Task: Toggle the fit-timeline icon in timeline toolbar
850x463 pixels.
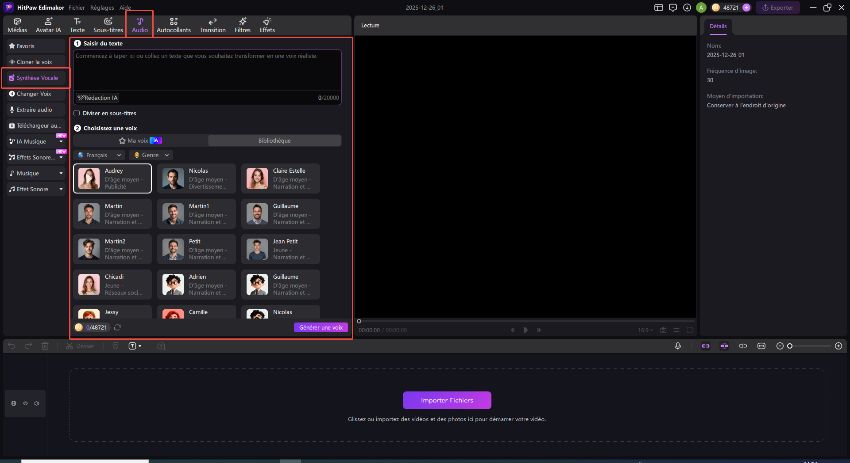Action: tap(761, 346)
